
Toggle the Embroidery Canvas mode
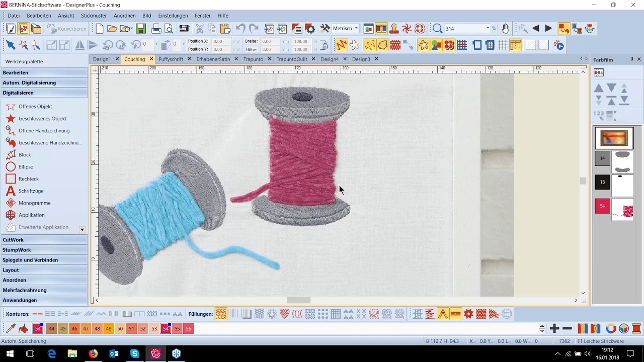tap(23, 29)
